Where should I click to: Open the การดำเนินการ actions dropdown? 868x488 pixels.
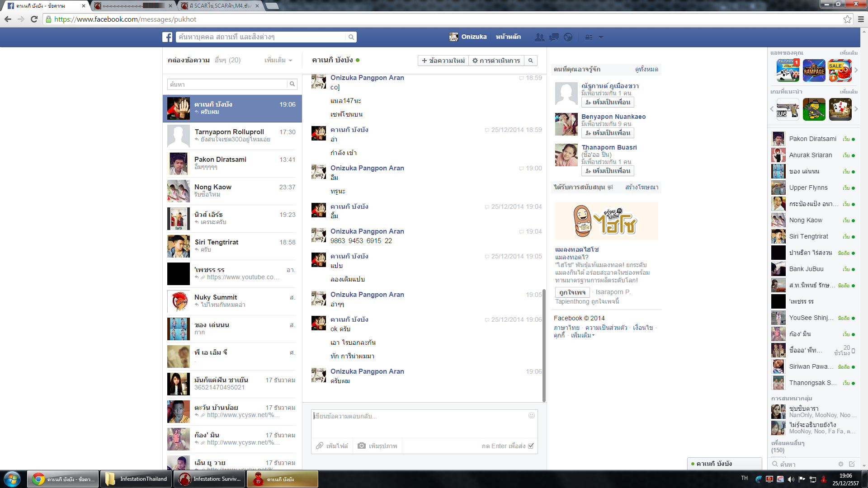click(496, 61)
